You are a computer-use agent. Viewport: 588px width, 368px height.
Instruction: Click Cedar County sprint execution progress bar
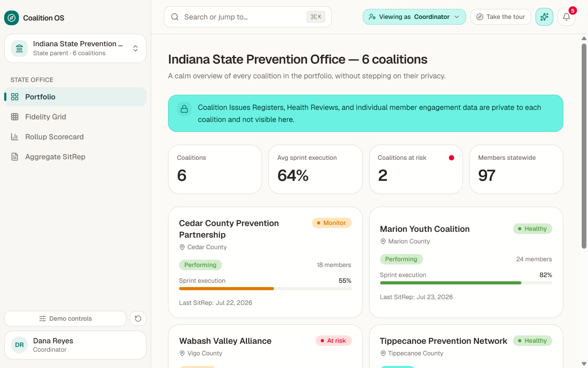point(265,289)
